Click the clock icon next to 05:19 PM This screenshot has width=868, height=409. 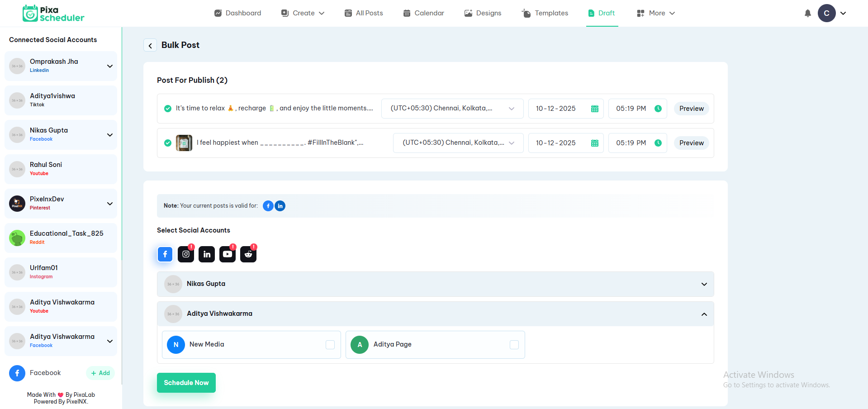[x=658, y=108]
